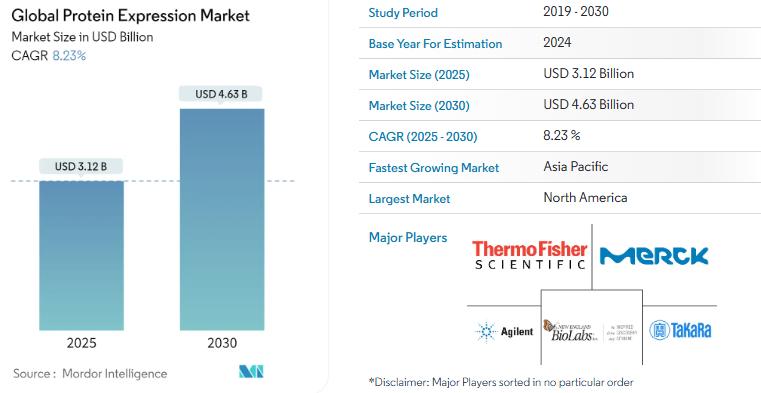The width and height of the screenshot is (761, 393).
Task: Click the Agilent starburst symbol
Action: (x=486, y=332)
